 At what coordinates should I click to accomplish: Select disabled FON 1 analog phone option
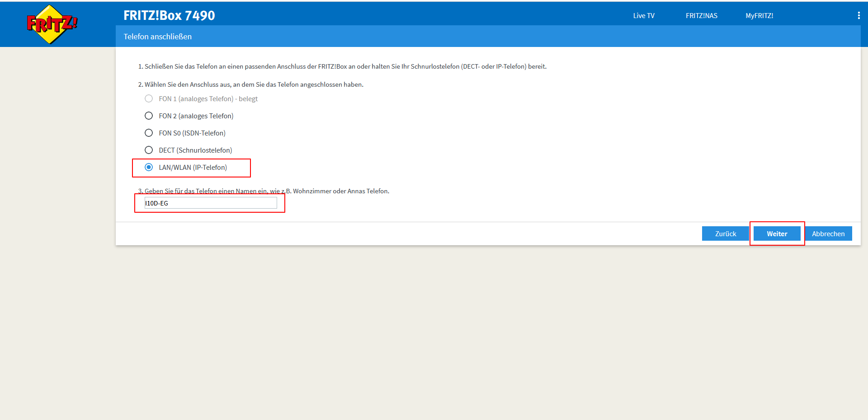(x=149, y=98)
